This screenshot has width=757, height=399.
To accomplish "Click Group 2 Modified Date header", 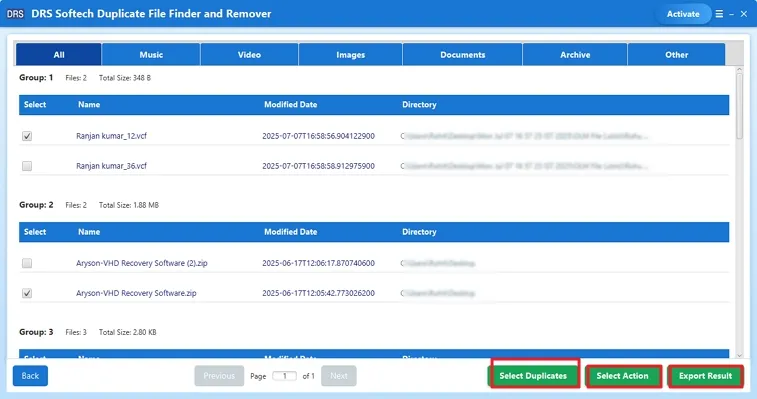I will coord(291,232).
